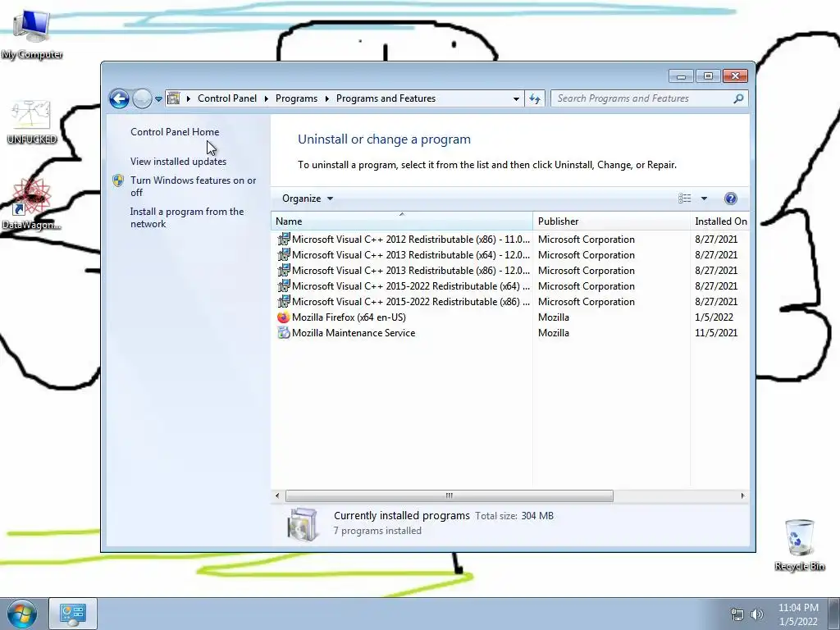
Task: Open Install a program from the network
Action: coord(187,217)
